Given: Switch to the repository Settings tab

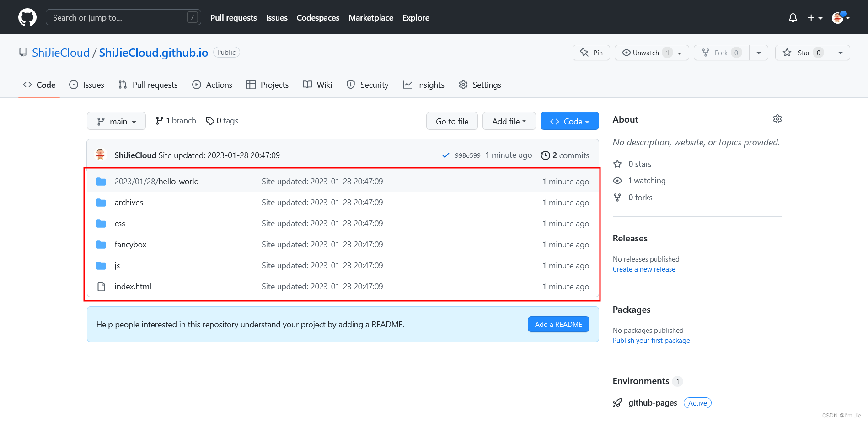Looking at the screenshot, I should pos(480,85).
